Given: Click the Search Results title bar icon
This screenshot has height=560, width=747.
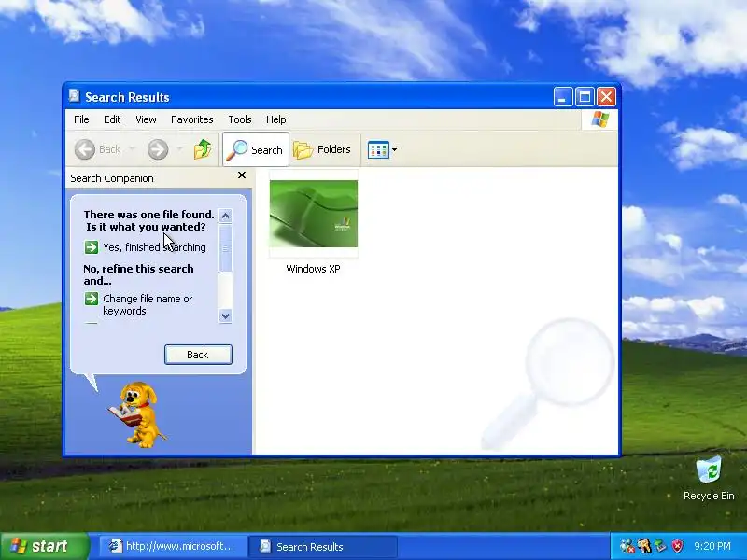Looking at the screenshot, I should [x=74, y=96].
